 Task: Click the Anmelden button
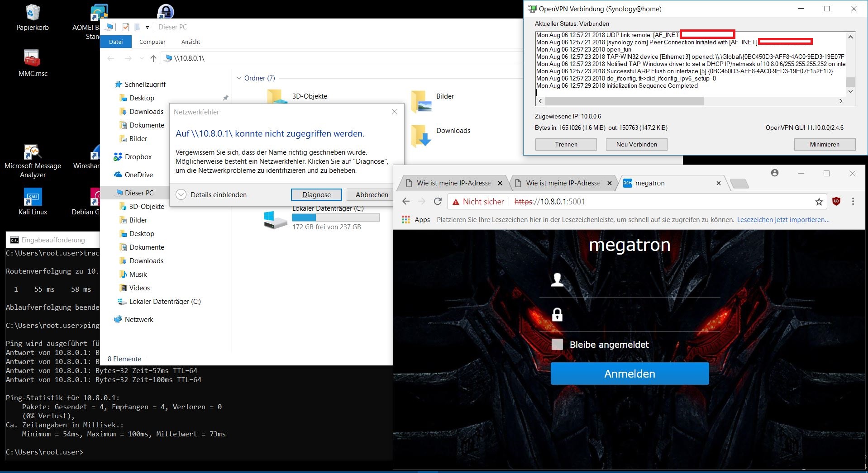[x=630, y=374]
